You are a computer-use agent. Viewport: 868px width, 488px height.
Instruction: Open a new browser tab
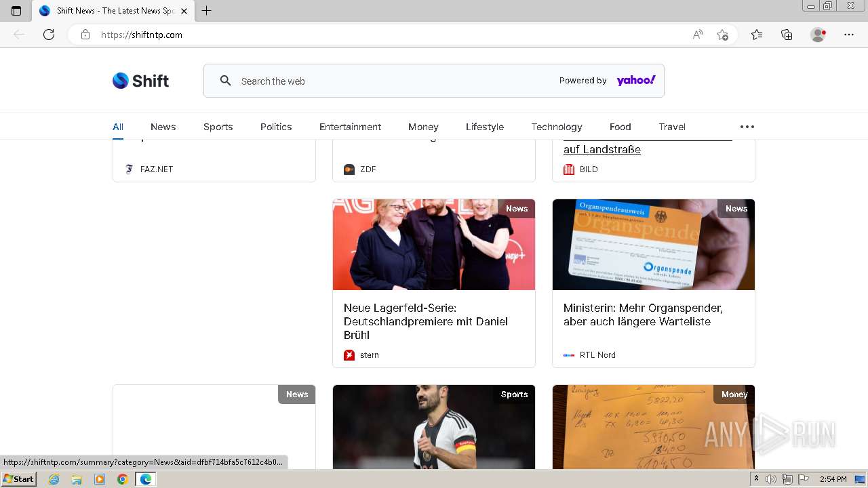pyautogui.click(x=207, y=11)
